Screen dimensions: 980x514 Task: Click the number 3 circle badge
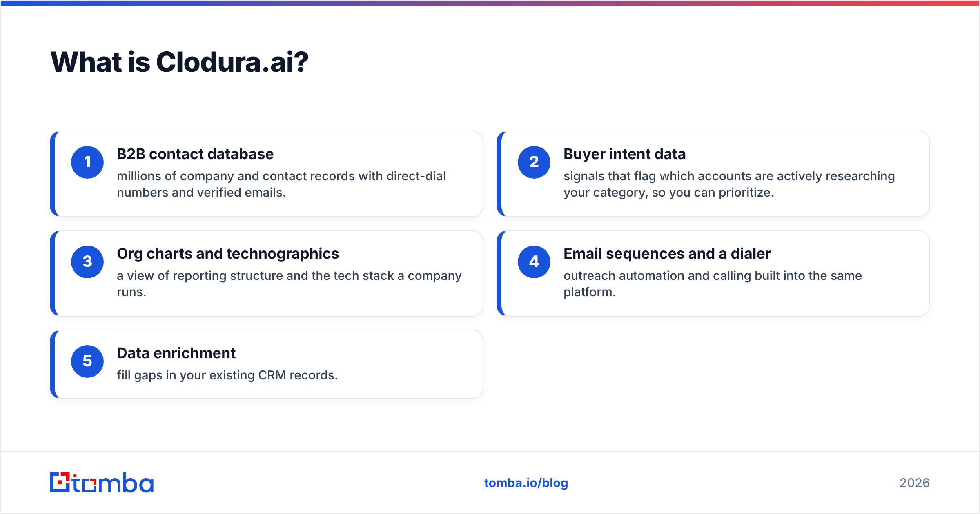[x=87, y=261]
